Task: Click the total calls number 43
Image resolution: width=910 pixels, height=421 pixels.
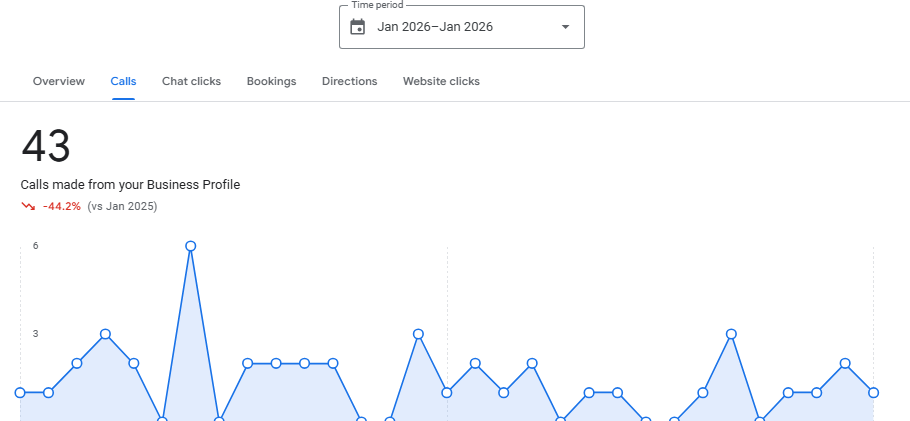Action: (46, 147)
